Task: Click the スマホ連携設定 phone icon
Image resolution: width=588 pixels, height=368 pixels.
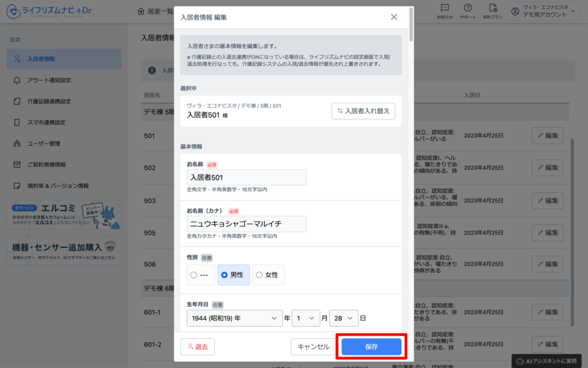Action: click(x=17, y=122)
